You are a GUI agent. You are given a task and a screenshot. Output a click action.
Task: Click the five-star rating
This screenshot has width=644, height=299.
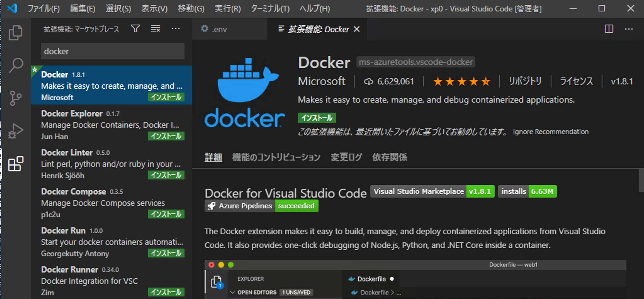point(462,82)
